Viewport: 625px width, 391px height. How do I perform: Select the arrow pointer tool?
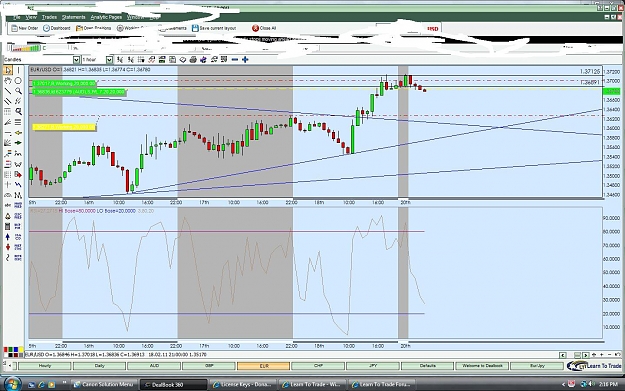(x=8, y=71)
